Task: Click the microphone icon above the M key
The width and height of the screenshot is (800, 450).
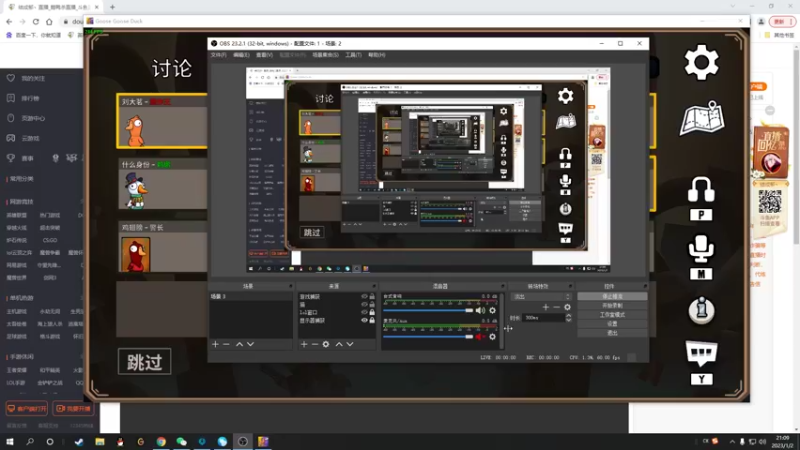Action: (x=701, y=249)
